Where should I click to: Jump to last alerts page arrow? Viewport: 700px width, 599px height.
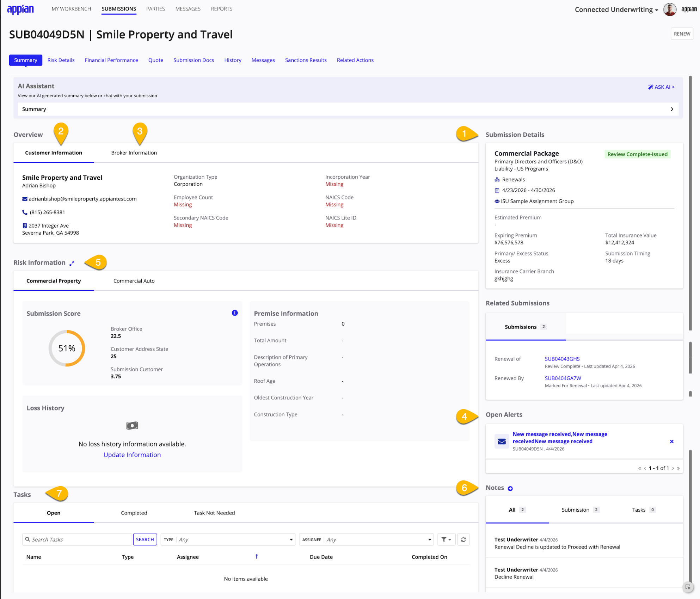pos(678,468)
